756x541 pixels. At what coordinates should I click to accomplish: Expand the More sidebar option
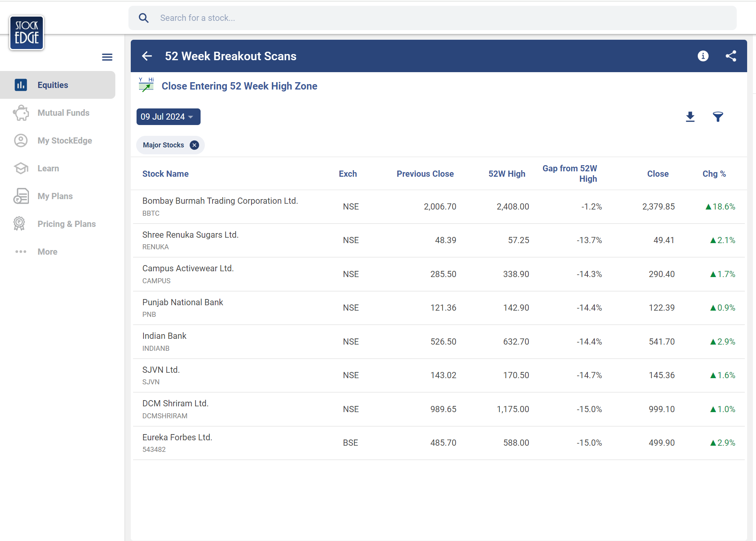(47, 252)
